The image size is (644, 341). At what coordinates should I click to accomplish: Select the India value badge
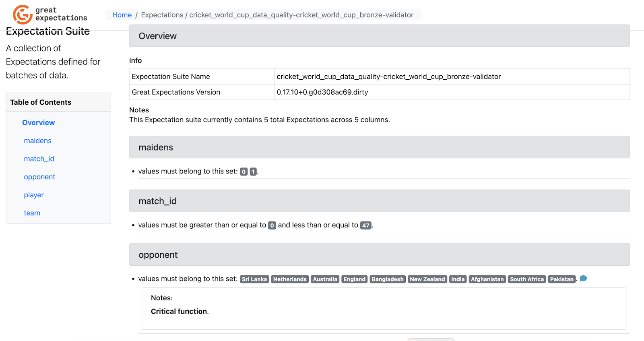tap(458, 279)
